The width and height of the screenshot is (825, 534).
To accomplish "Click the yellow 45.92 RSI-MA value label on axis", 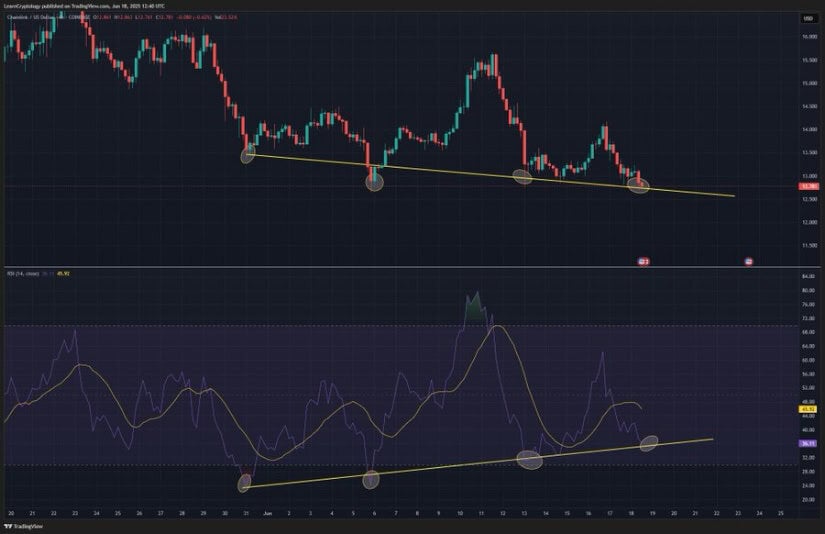I will (809, 409).
